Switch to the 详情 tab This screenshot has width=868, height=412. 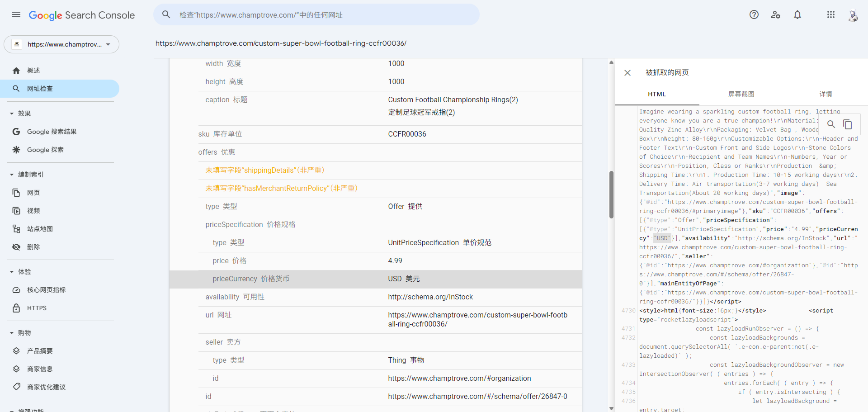click(826, 94)
